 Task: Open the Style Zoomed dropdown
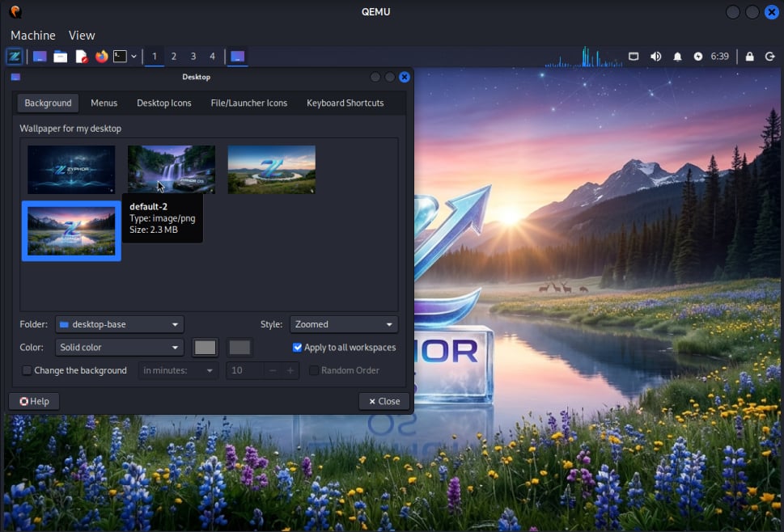point(344,324)
